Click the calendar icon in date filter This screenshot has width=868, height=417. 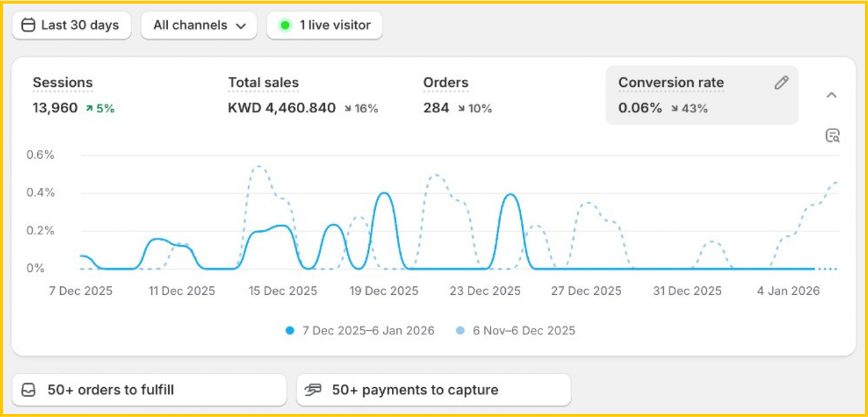[28, 25]
